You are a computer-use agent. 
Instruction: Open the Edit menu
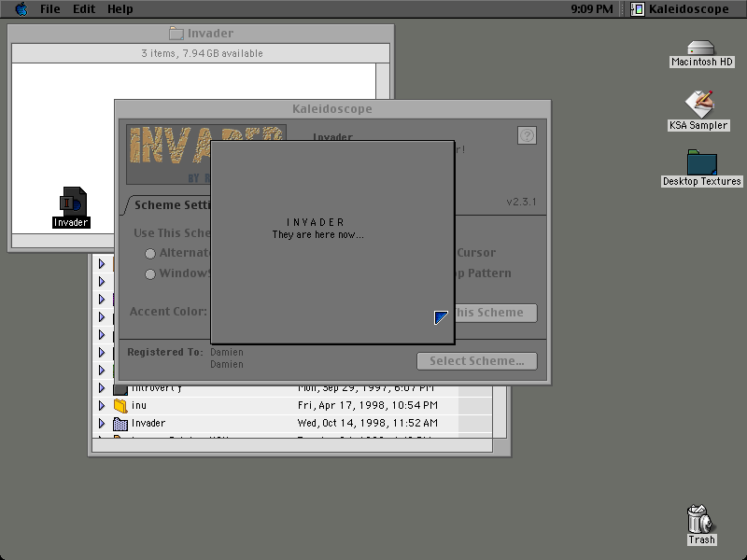(x=84, y=9)
